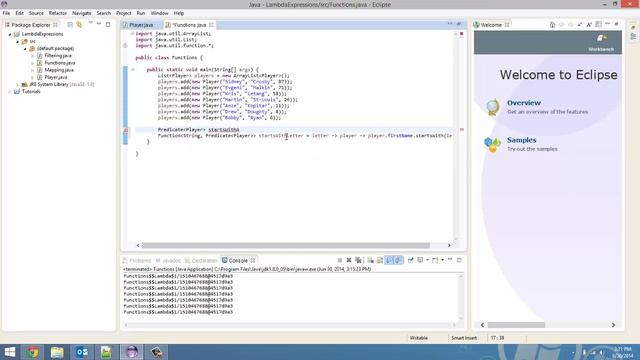Click error marker beside Predicate line
The height and width of the screenshot is (360, 640).
point(126,130)
